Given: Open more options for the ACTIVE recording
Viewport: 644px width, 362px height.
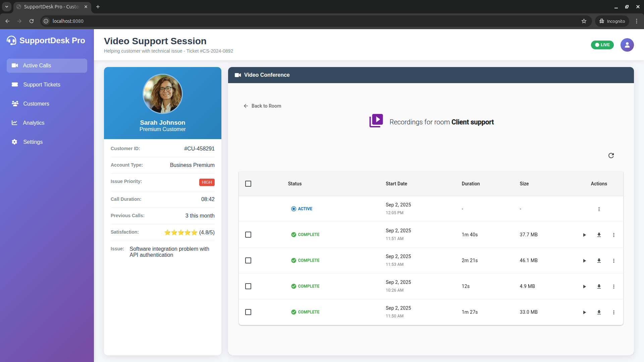Looking at the screenshot, I should click(x=599, y=209).
